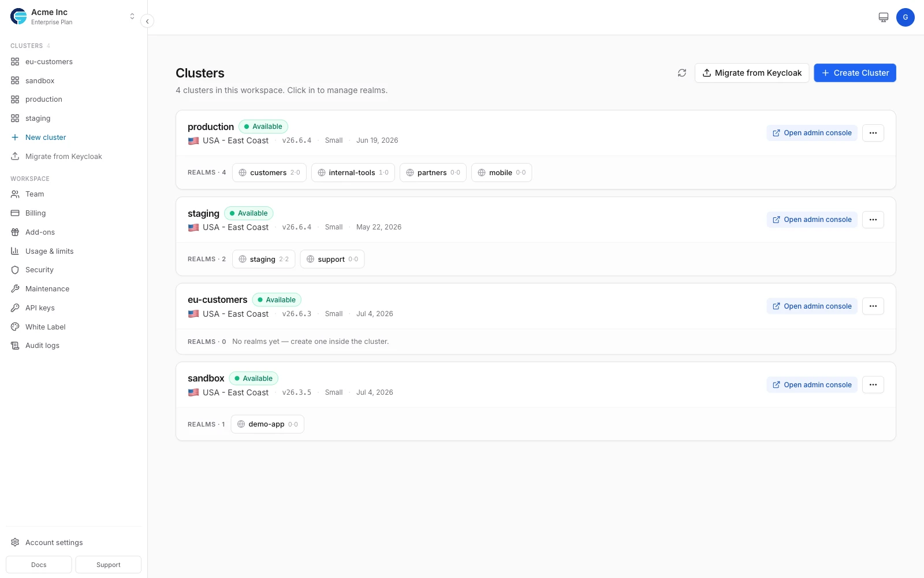
Task: Open the partners realm chip
Action: coord(433,173)
